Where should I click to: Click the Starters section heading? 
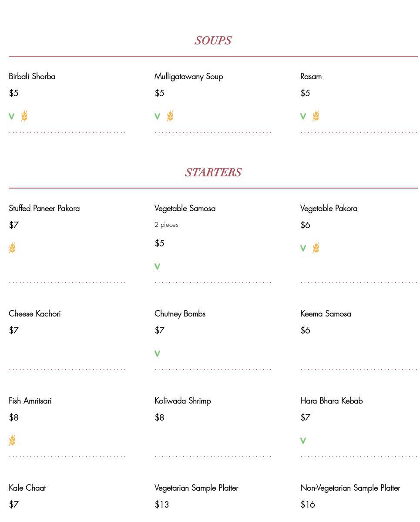213,172
